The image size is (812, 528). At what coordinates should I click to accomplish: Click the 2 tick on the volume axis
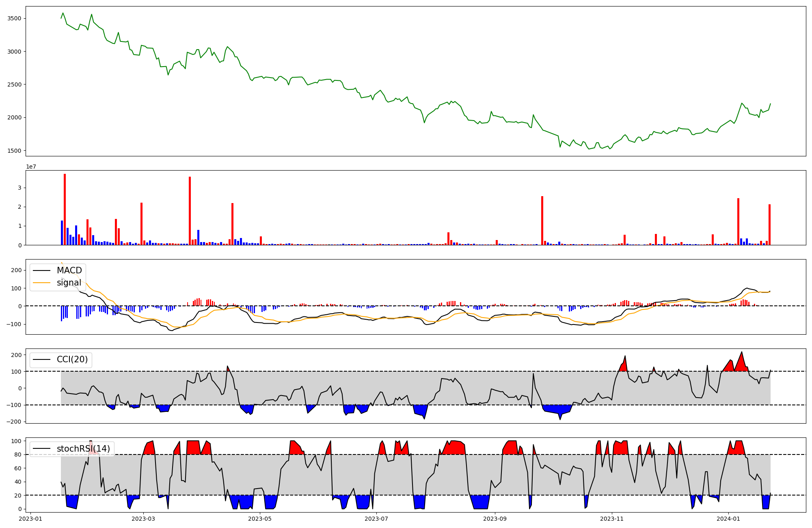pos(19,207)
